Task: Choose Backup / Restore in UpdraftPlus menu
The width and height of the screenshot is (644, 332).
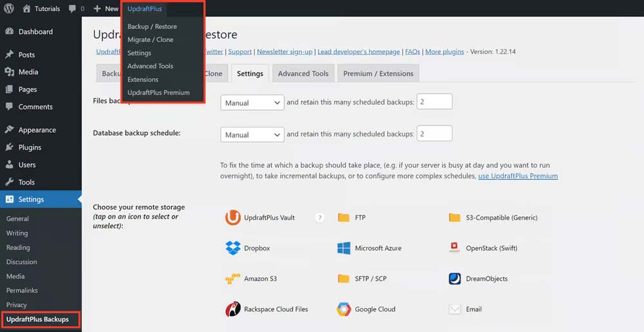Action: click(x=152, y=26)
